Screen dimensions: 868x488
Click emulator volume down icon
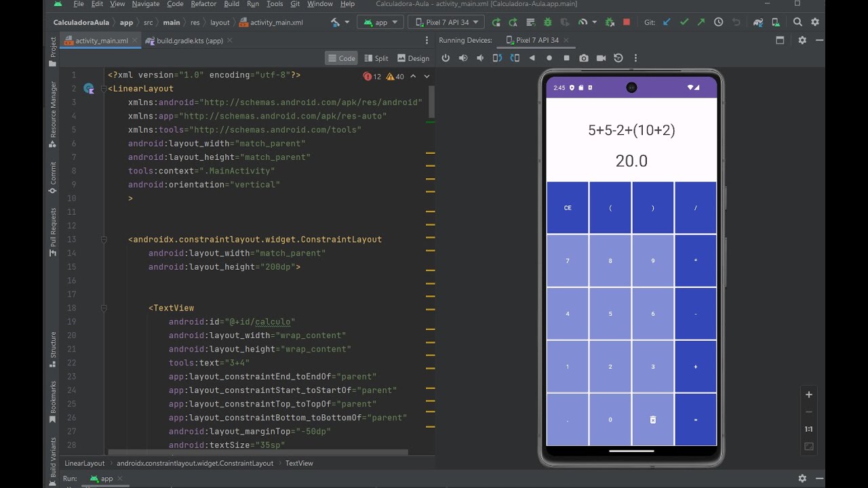point(480,58)
